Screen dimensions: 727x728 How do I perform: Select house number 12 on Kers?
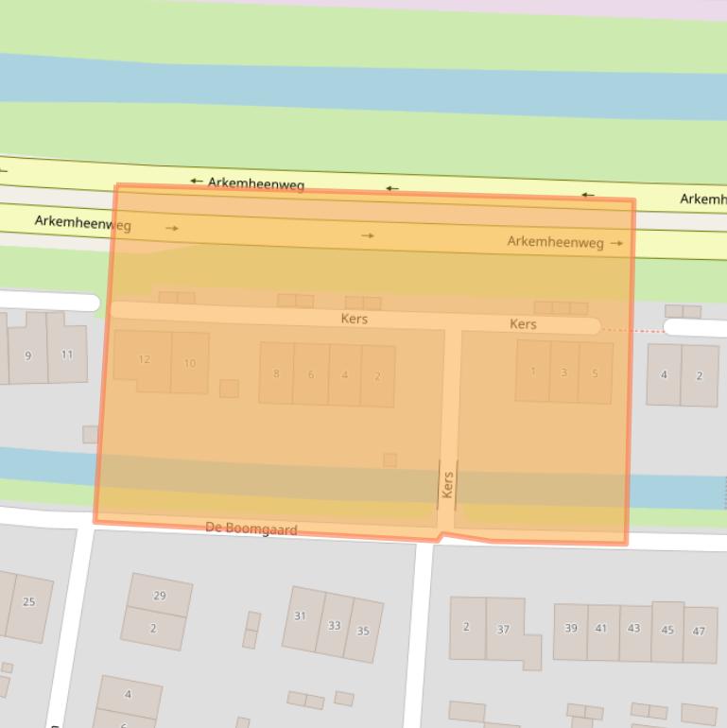[144, 359]
